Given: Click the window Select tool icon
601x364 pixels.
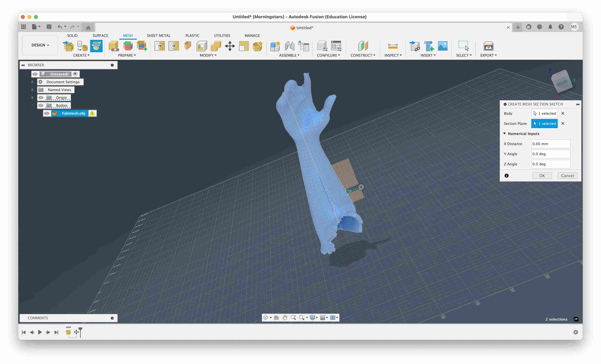Looking at the screenshot, I should pyautogui.click(x=463, y=46).
